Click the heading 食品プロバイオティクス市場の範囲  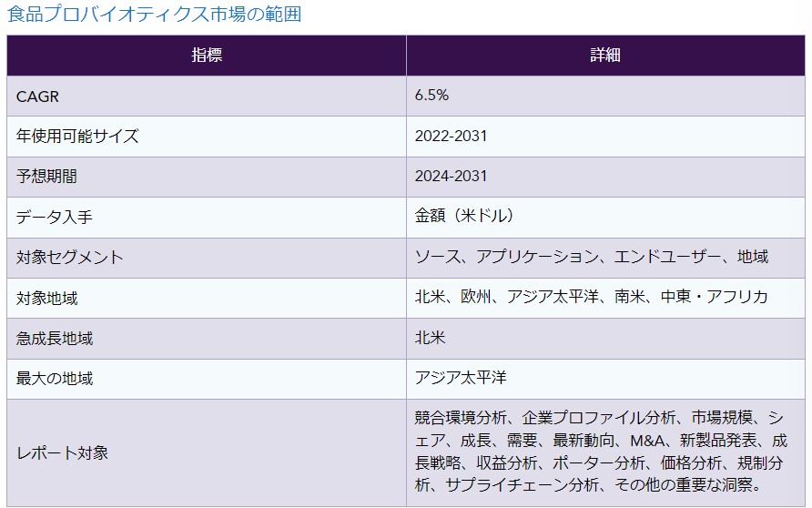tap(155, 14)
